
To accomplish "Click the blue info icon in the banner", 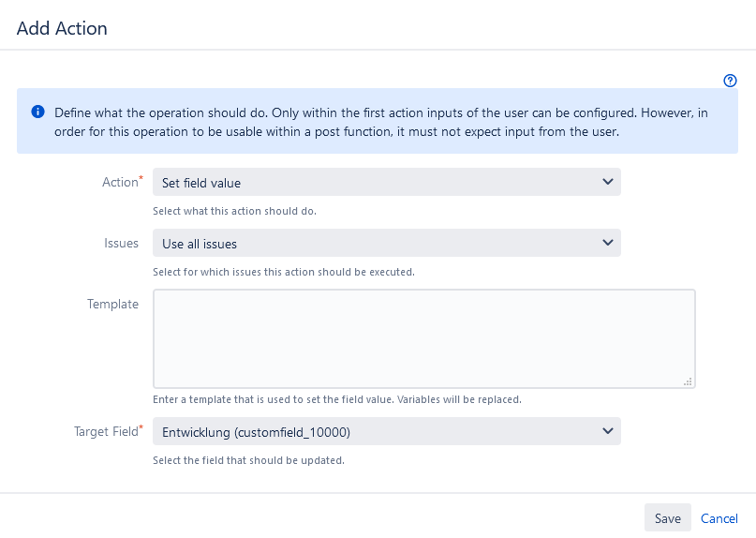I will pyautogui.click(x=38, y=112).
